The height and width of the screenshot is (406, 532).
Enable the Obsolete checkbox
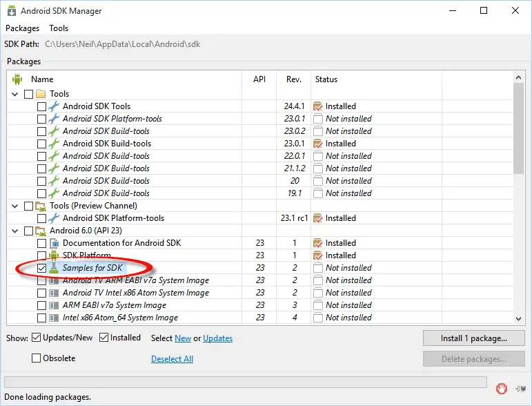(x=36, y=358)
